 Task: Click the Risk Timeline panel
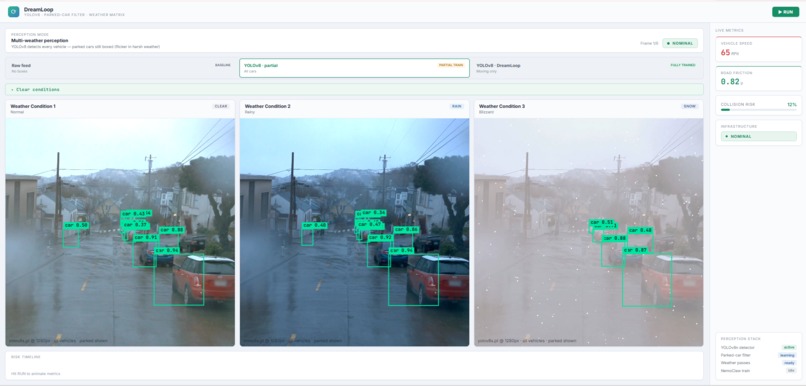coord(354,365)
